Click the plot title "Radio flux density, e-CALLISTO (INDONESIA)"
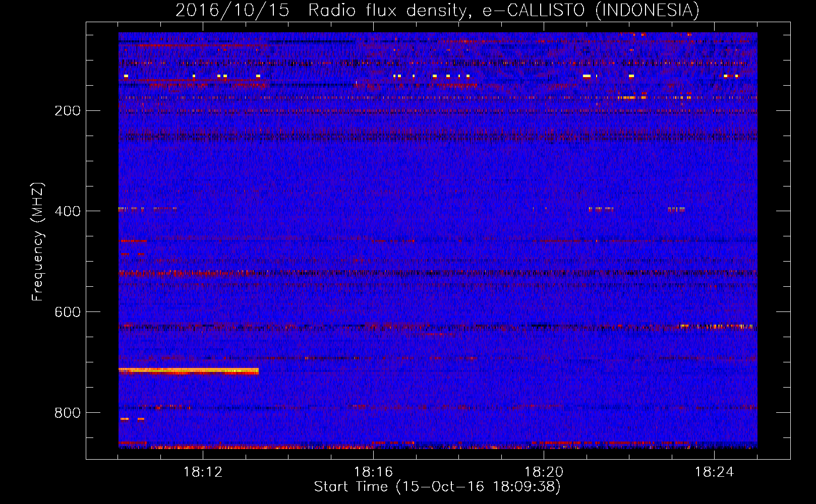The height and width of the screenshot is (504, 816). click(504, 11)
